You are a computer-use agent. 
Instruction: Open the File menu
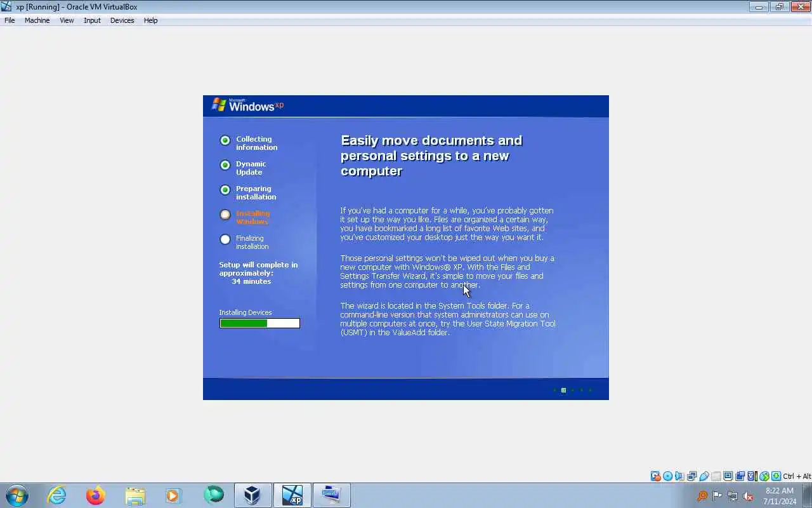[x=10, y=20]
